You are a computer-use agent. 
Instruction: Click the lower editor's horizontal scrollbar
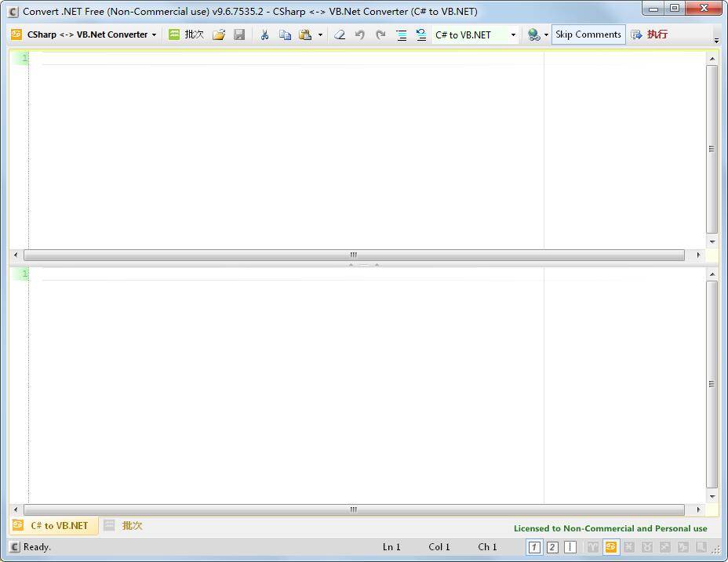point(353,509)
